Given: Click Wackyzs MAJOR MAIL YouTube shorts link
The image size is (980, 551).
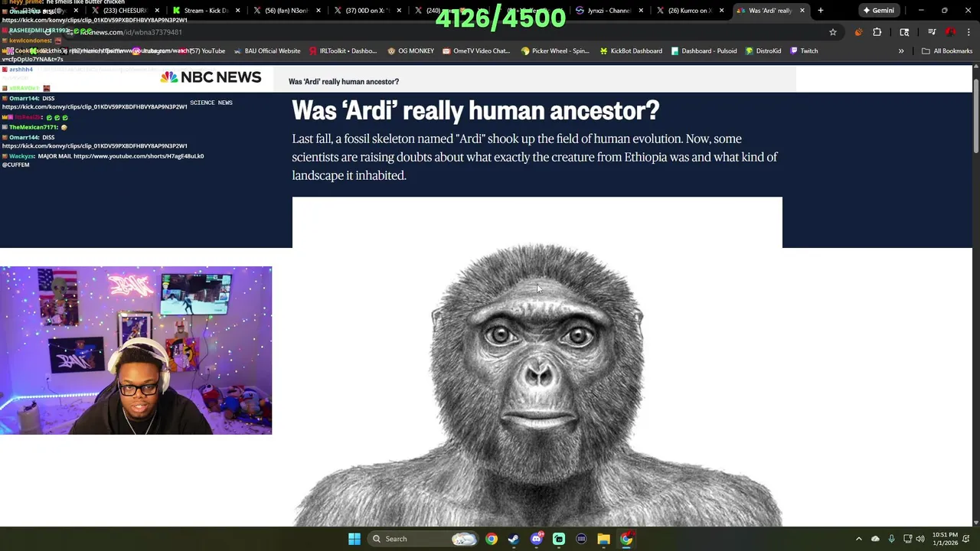Looking at the screenshot, I should (139, 156).
